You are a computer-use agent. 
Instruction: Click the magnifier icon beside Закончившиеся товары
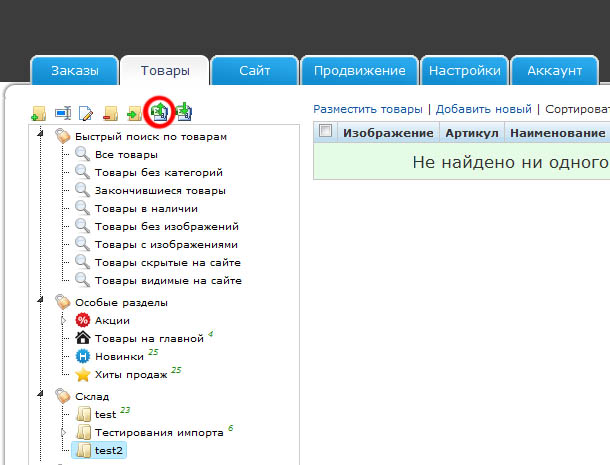coord(82,190)
